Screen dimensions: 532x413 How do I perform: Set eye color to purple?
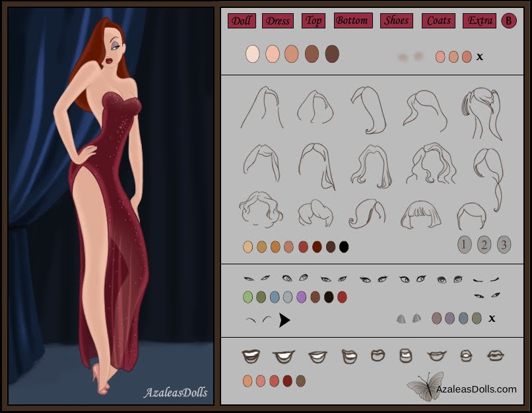tap(301, 297)
